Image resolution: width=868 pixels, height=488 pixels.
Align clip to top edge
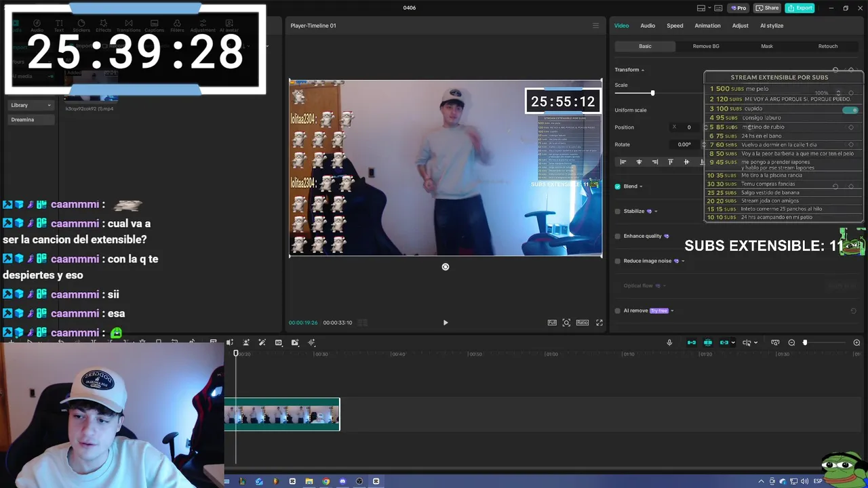[x=671, y=162]
